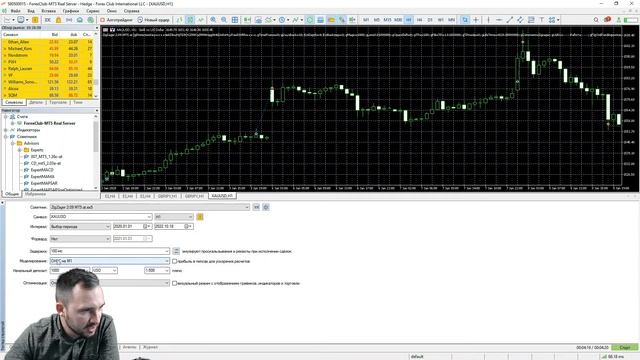Select the M15 timeframe
This screenshot has height=360, width=640.
click(387, 20)
